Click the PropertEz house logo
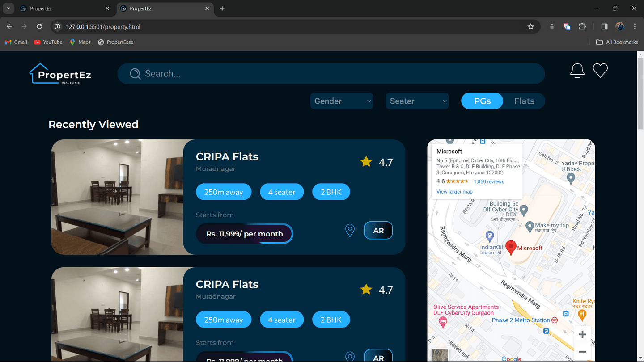Viewport: 644px width, 362px height. [60, 74]
